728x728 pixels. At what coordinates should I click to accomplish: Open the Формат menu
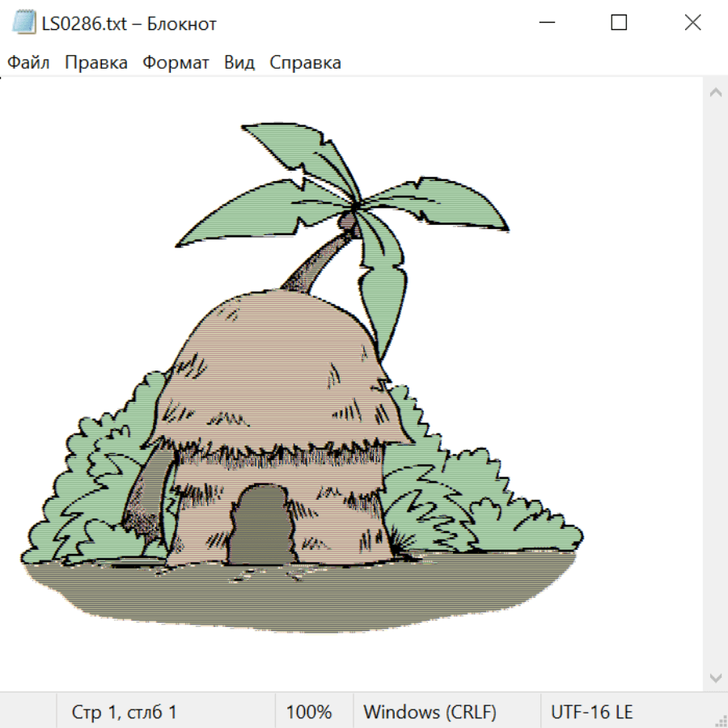click(x=176, y=63)
